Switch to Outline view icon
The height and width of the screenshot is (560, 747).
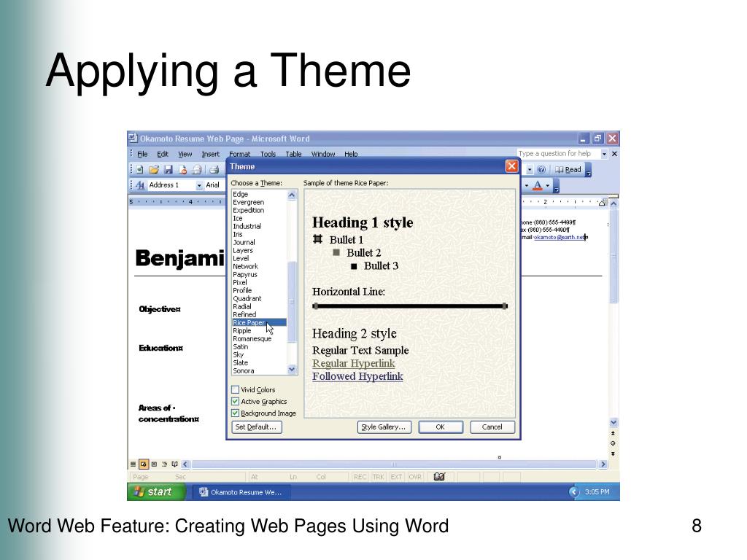(164, 464)
